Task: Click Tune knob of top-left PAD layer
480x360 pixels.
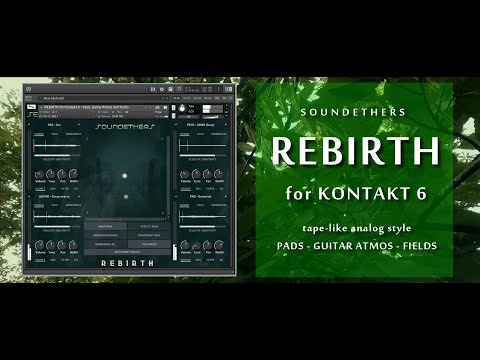Action: 51,174
